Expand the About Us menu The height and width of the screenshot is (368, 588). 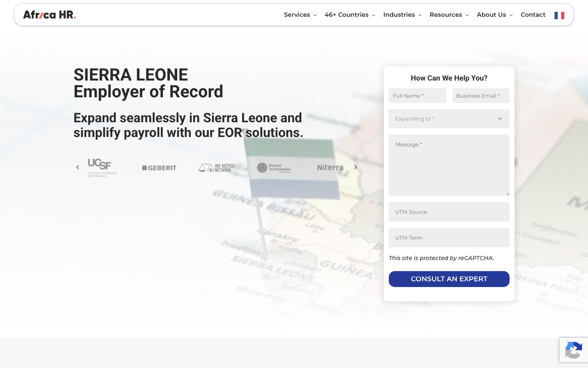494,15
